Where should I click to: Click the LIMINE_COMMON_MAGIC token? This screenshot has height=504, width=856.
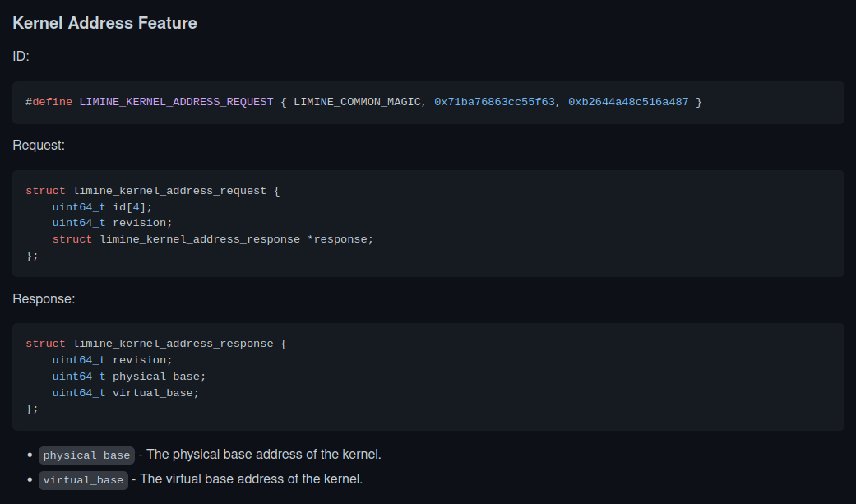pos(356,102)
